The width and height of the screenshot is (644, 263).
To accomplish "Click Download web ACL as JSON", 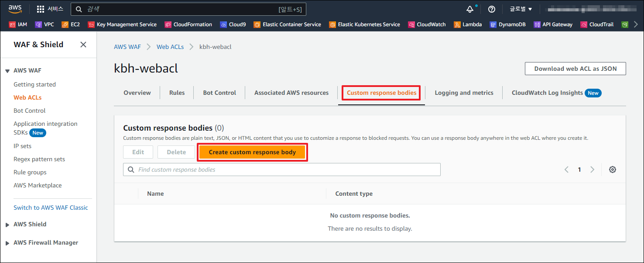I will (575, 69).
